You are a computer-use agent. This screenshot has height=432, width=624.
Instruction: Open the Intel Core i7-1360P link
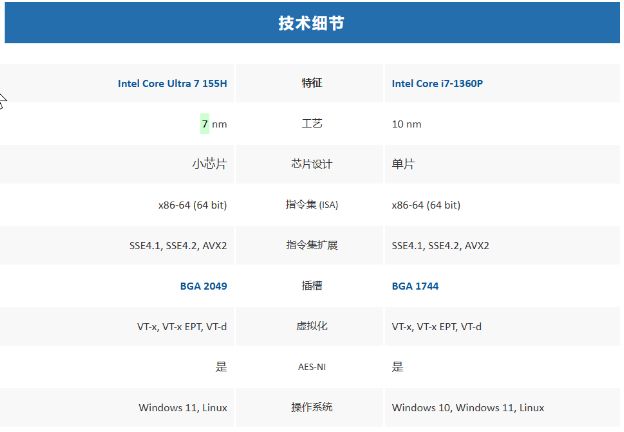[437, 84]
